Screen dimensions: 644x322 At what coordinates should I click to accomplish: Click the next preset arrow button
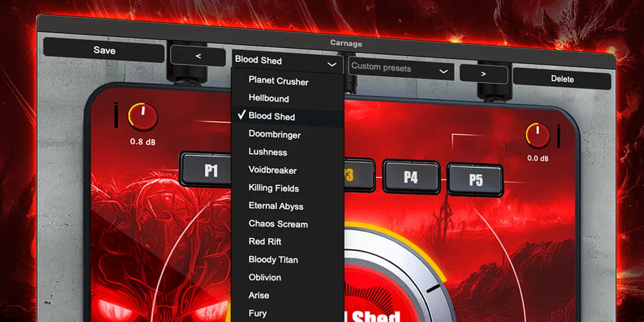coord(484,74)
